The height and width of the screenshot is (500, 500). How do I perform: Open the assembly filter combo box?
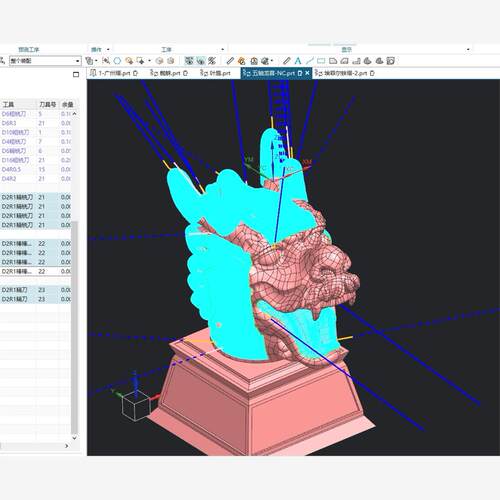pyautogui.click(x=45, y=61)
